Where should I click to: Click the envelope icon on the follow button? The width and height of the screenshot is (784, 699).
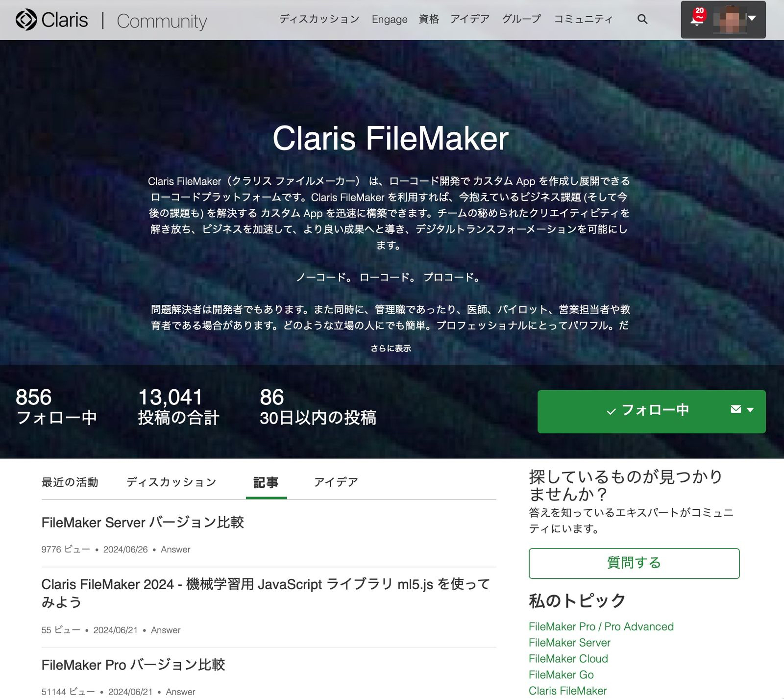[735, 411]
